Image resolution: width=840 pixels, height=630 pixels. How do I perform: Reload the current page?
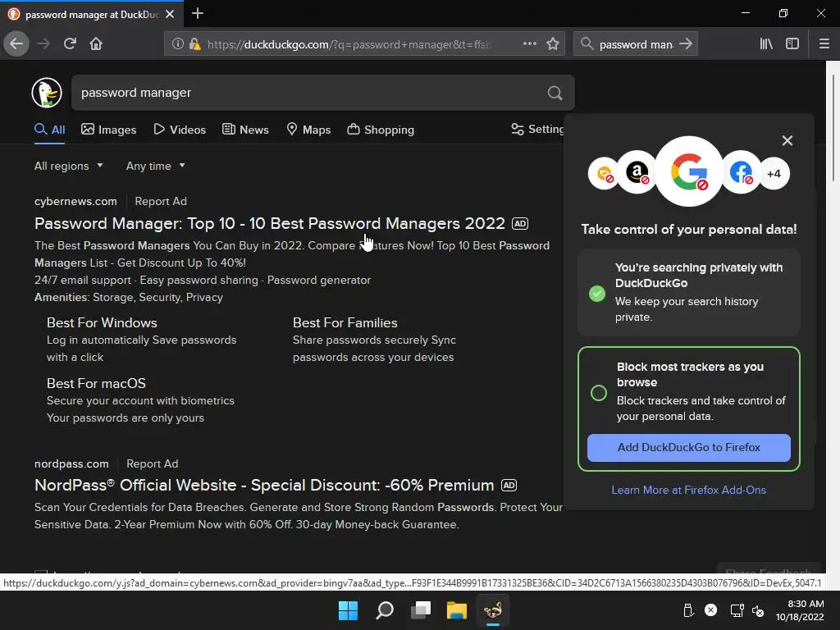[x=70, y=44]
